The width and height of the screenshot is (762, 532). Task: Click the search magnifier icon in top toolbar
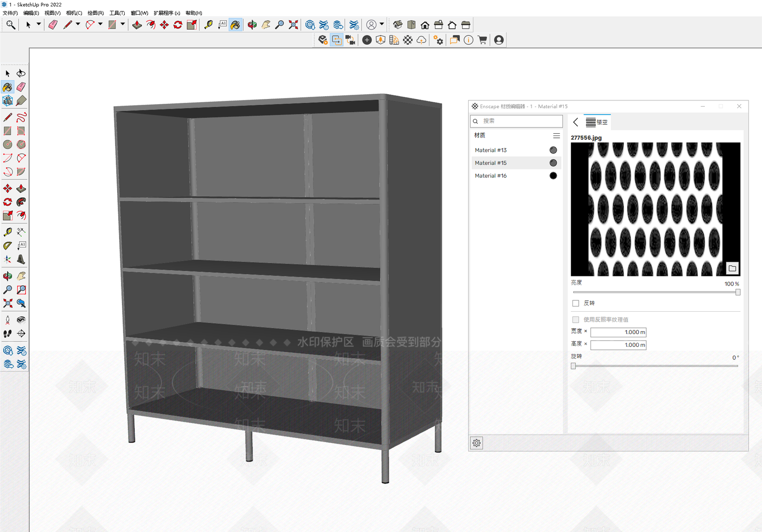click(10, 25)
